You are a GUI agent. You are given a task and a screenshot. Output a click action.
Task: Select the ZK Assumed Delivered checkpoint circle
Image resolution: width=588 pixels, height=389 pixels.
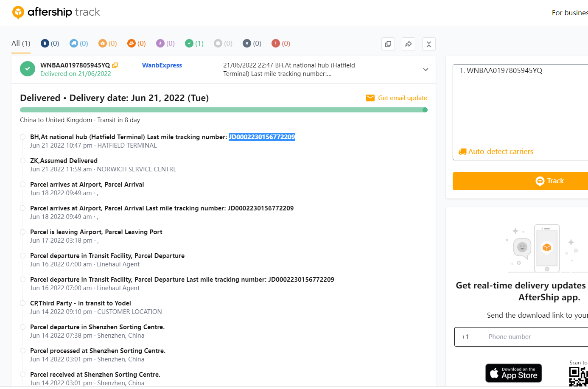pos(23,161)
